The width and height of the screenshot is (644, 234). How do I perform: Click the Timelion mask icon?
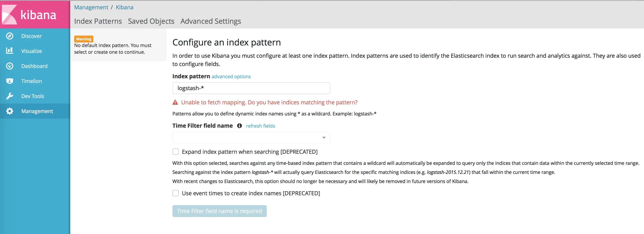click(x=10, y=81)
